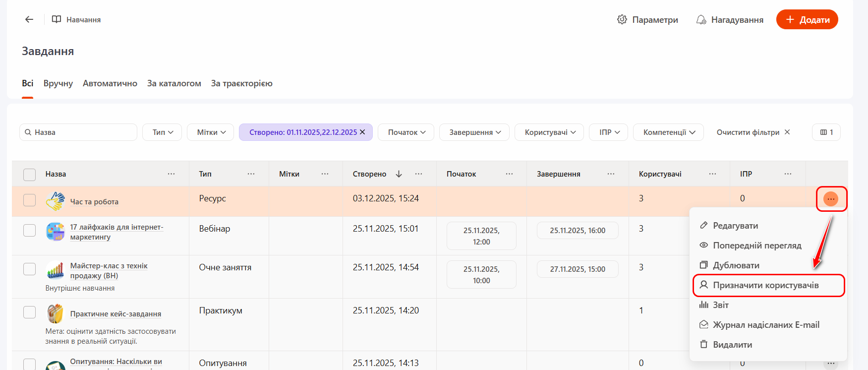Choose Призначити користувачів from context menu

(765, 285)
